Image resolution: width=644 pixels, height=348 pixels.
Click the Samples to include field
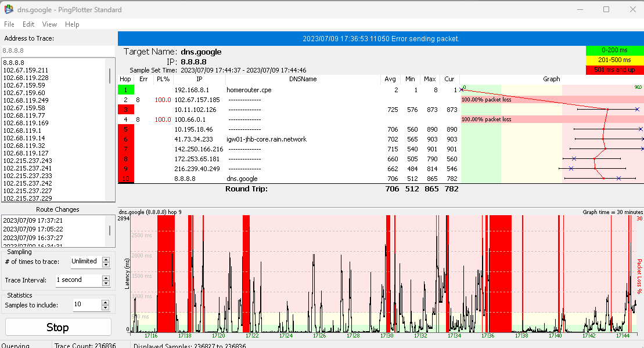87,304
